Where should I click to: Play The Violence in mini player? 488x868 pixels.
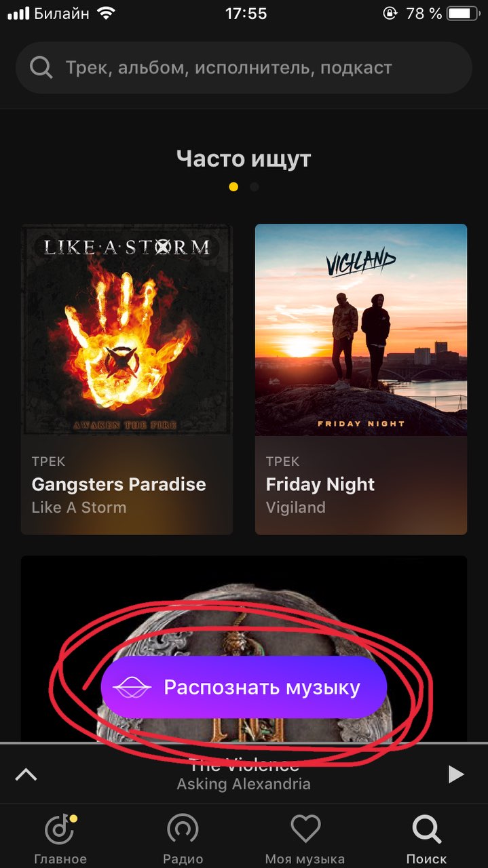[x=456, y=774]
